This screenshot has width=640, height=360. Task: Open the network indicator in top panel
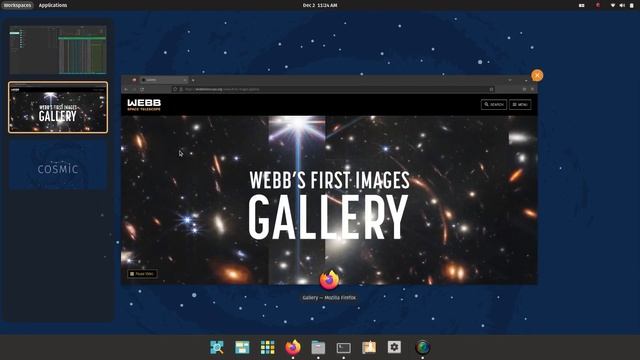(x=613, y=5)
